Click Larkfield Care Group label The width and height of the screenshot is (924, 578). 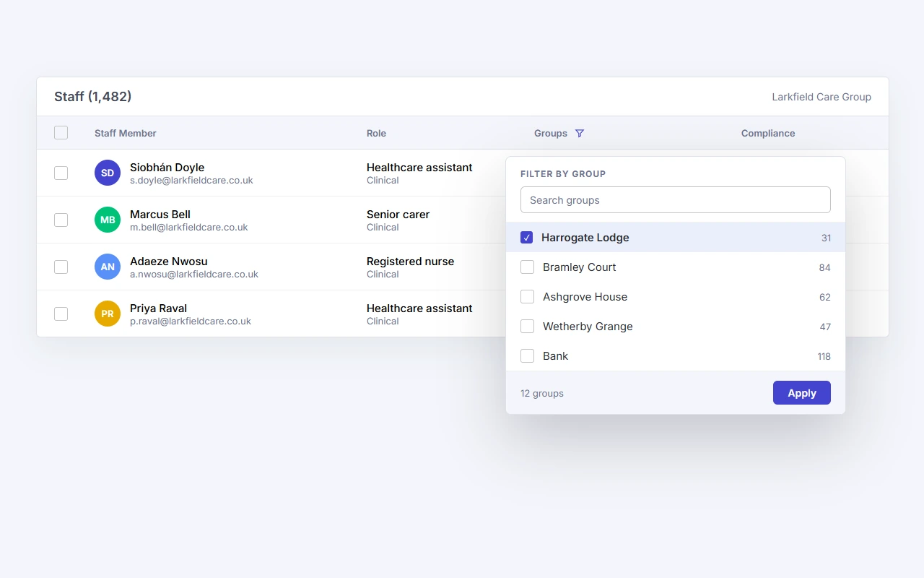(x=821, y=97)
